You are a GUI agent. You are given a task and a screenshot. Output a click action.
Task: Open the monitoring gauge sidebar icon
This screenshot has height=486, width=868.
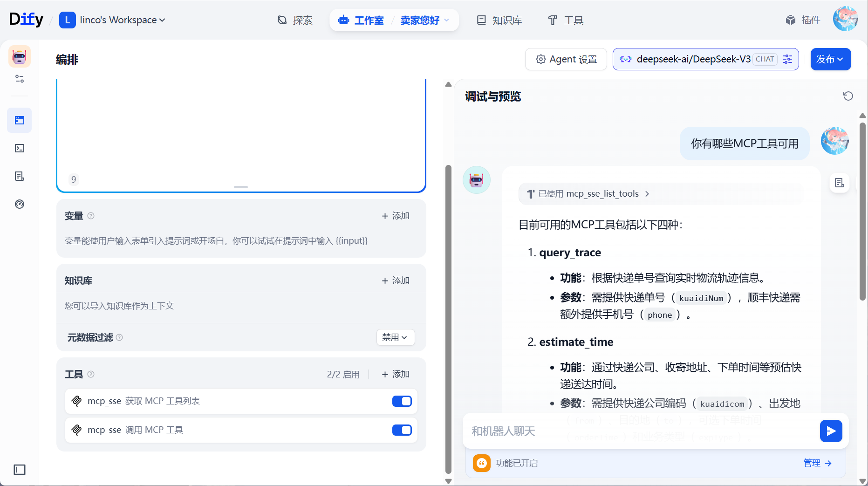[x=20, y=204]
